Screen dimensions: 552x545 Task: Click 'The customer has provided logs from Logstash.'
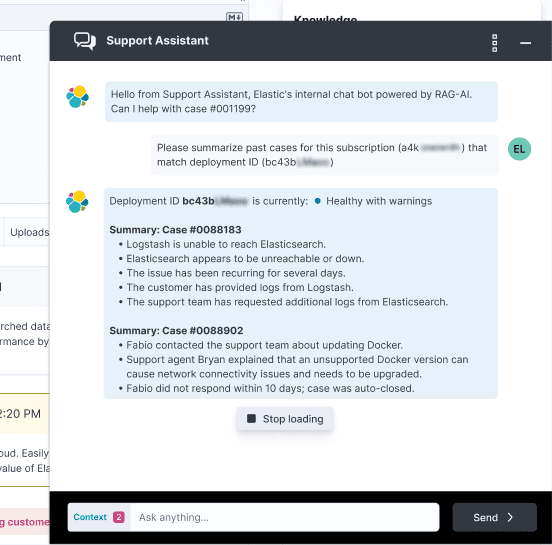[240, 288]
